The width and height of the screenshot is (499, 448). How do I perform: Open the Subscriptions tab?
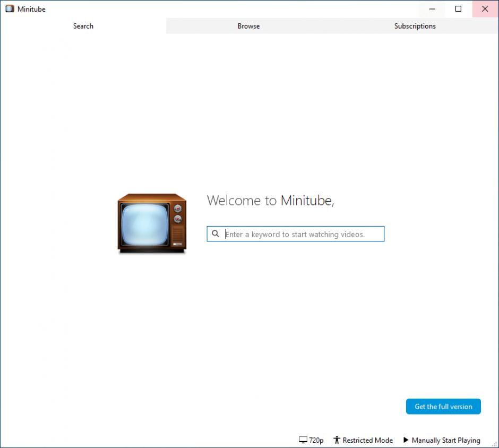point(415,26)
